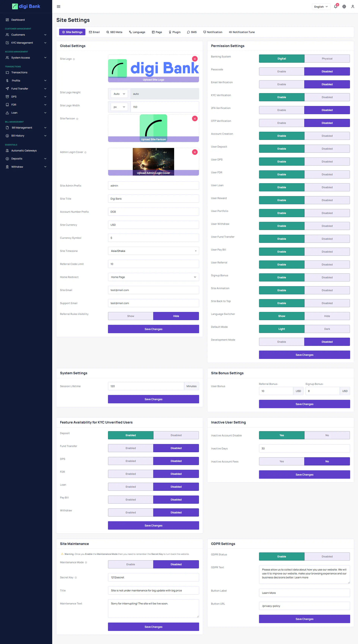Click Site Favicon info icon

point(77,119)
